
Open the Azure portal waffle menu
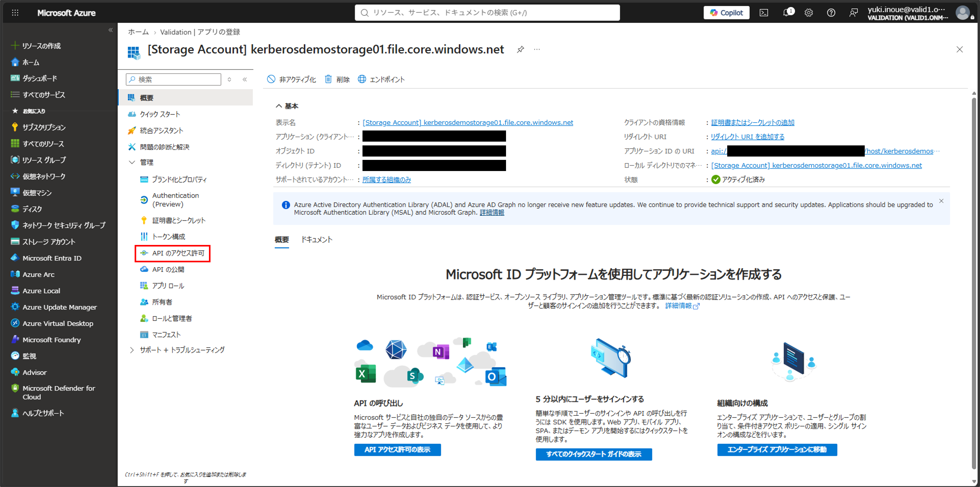click(15, 12)
